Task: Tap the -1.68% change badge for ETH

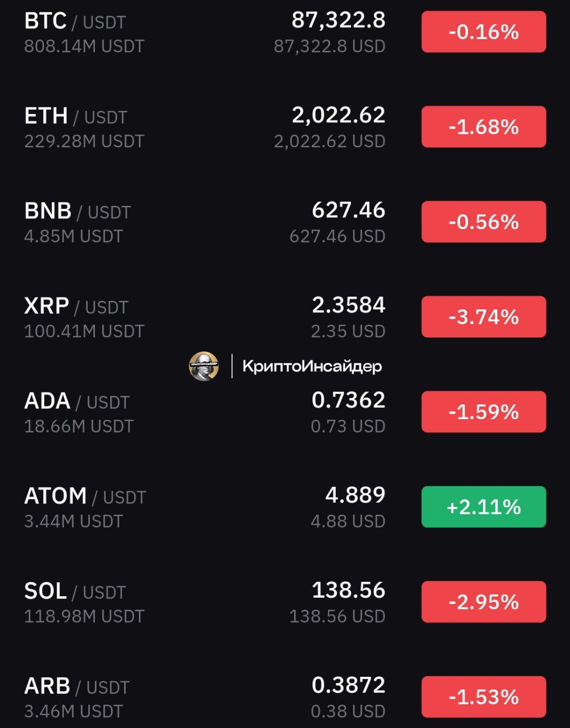Action: click(x=484, y=127)
